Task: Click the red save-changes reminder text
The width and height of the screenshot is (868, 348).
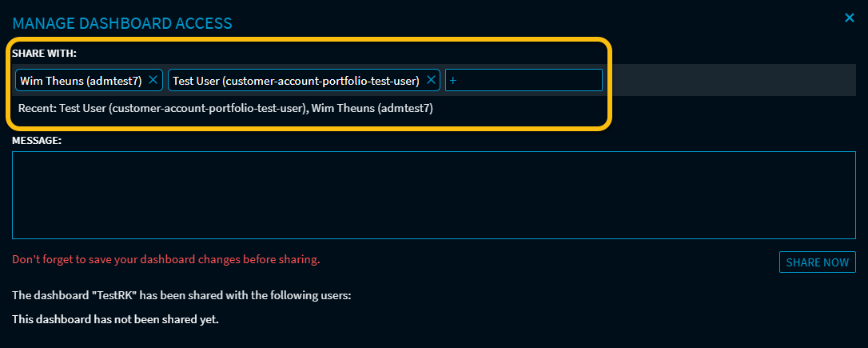Action: 165,260
